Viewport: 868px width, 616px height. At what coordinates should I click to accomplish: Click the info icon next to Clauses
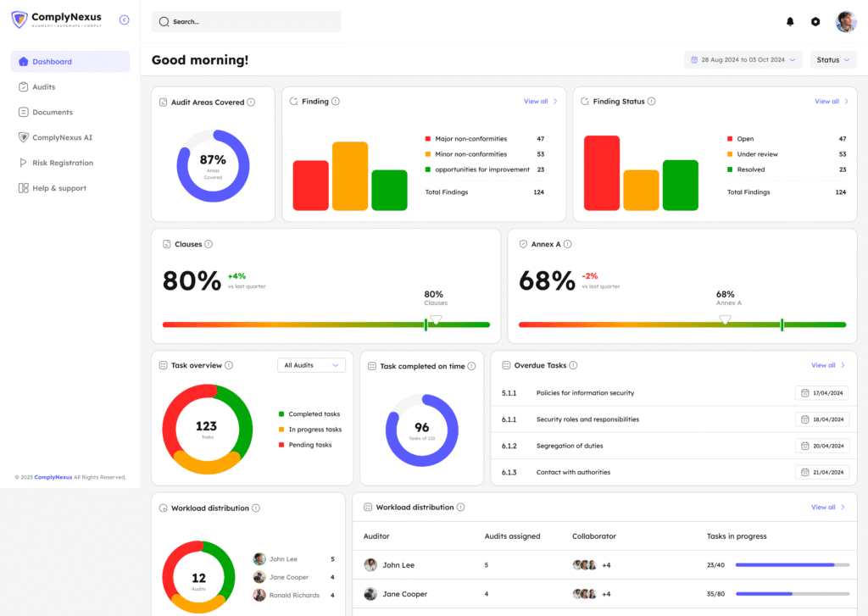tap(209, 244)
